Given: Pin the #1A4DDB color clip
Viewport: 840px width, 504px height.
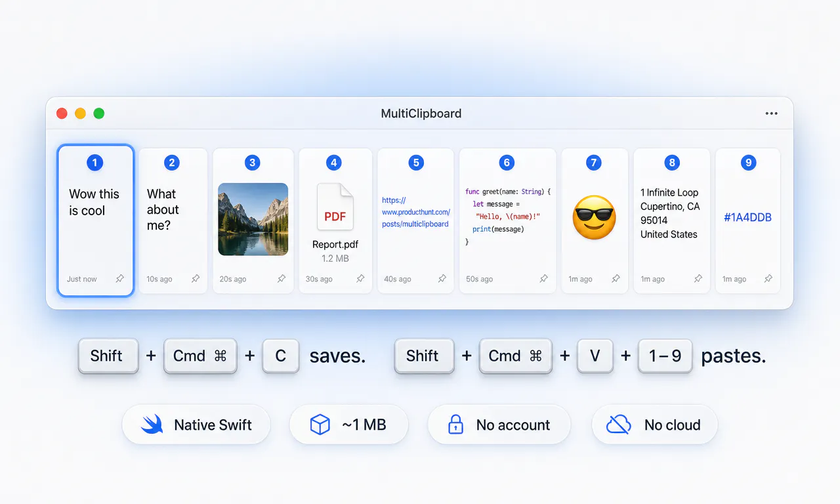Looking at the screenshot, I should point(768,279).
